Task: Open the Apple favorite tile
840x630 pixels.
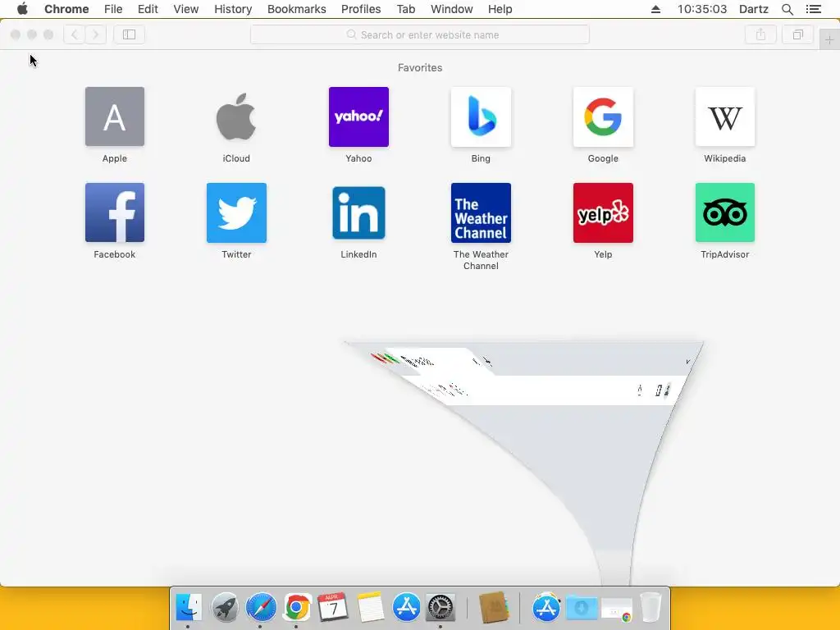Action: click(115, 116)
